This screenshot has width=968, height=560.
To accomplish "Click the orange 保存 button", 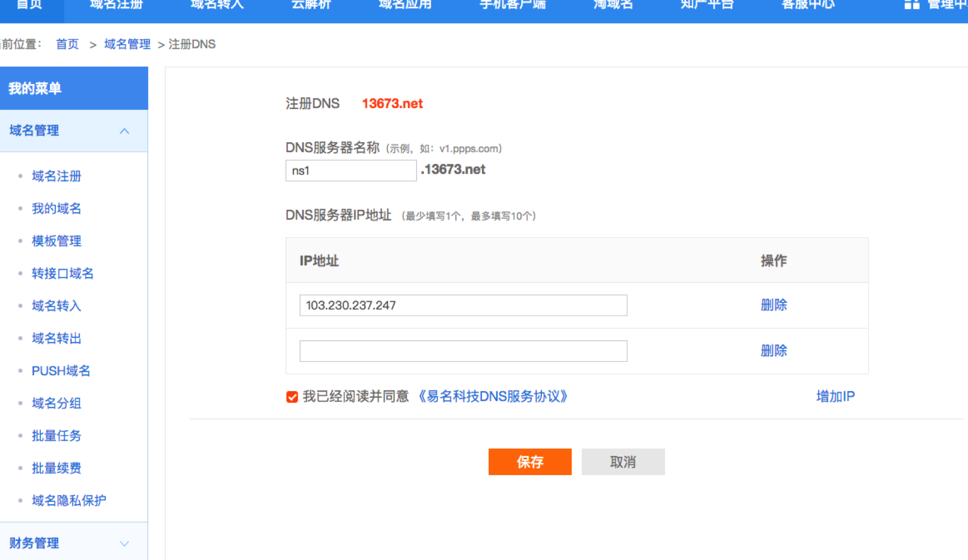I will (x=530, y=462).
